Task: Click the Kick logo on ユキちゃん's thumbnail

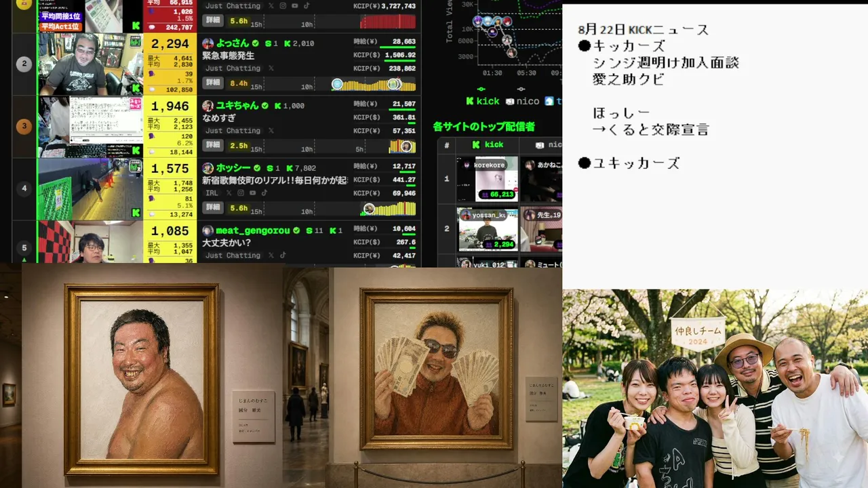Action: (136, 150)
